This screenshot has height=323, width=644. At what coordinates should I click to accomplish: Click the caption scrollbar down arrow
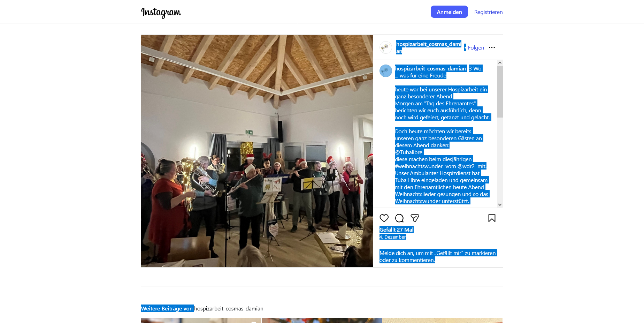point(500,205)
